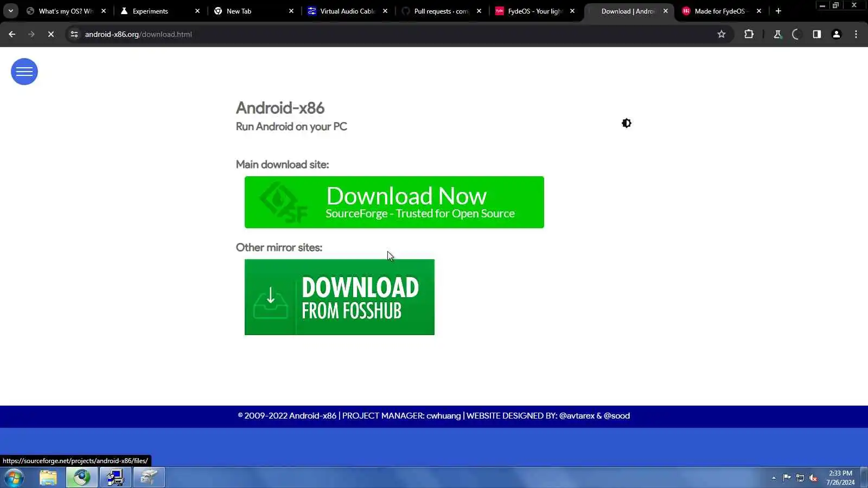
Task: Open Chrome Labs flask icon
Action: click(777, 34)
